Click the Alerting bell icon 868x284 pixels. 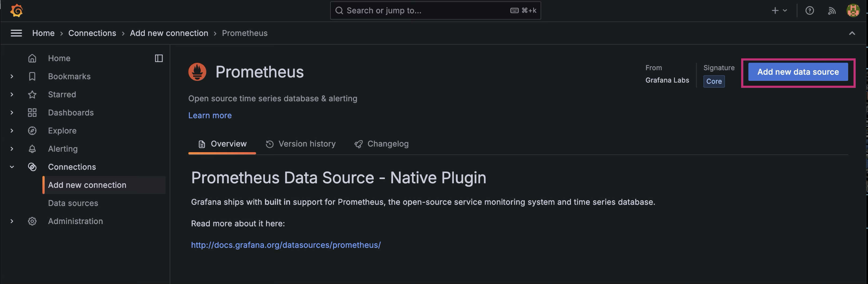point(32,149)
